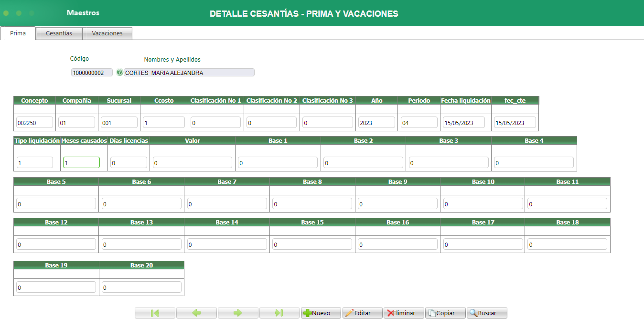Click inside the Base 1 field
644x330 pixels.
(278, 162)
